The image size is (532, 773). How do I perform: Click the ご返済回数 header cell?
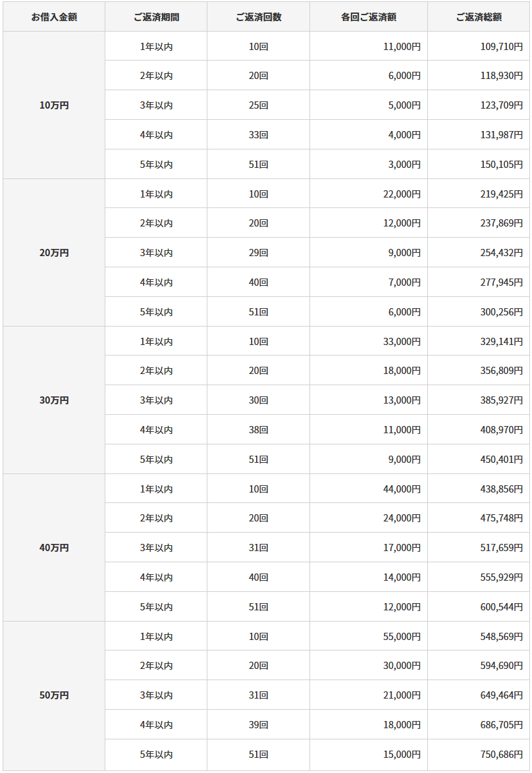coord(258,17)
